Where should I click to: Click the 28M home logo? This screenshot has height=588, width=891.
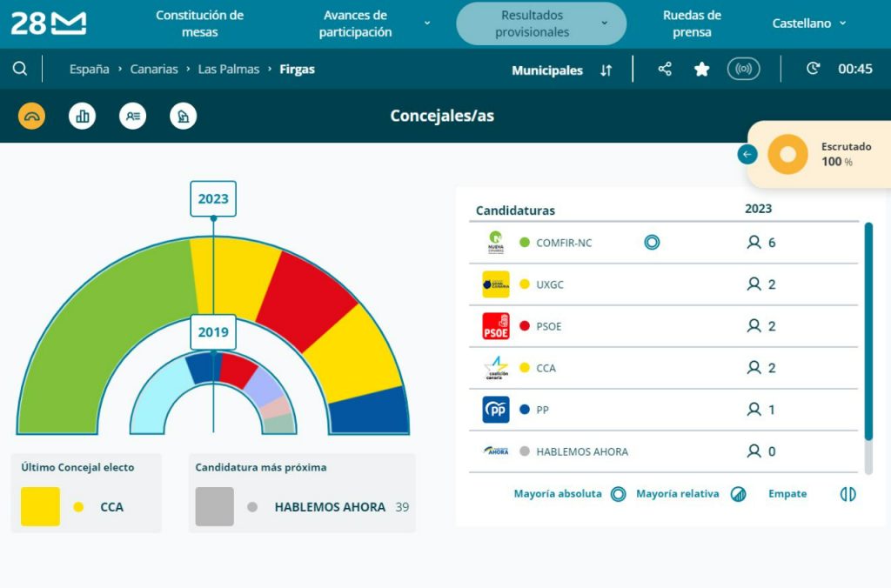pyautogui.click(x=49, y=23)
